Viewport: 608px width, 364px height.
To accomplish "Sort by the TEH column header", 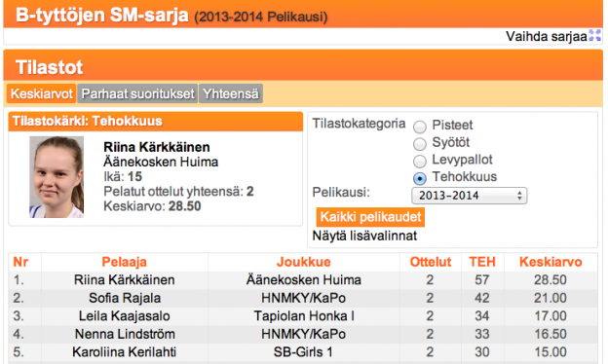I will tap(482, 262).
